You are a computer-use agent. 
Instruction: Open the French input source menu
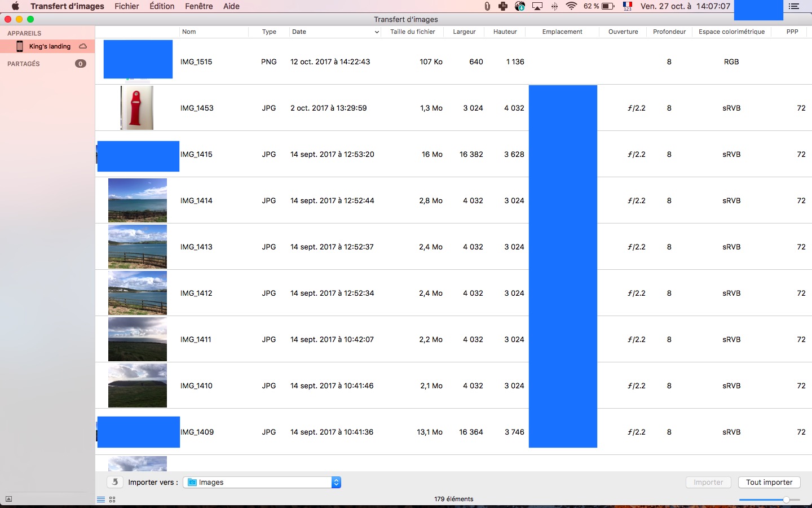click(628, 6)
